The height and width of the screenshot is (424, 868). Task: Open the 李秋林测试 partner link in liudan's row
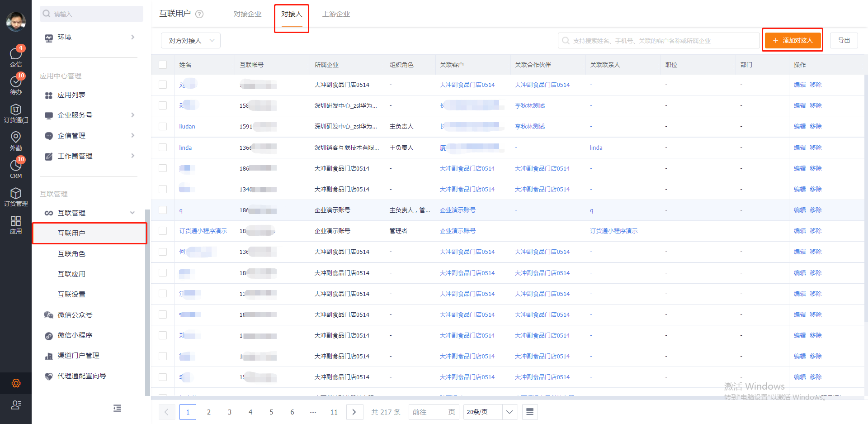[x=530, y=126]
